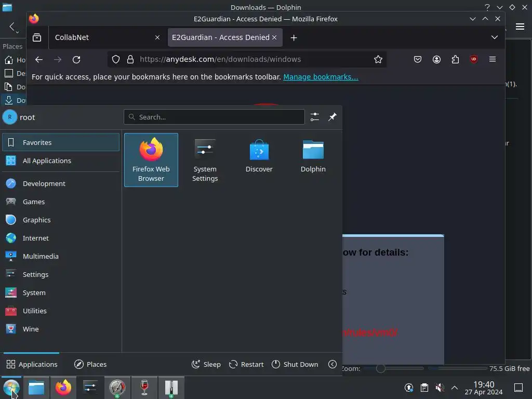Open Firefox recent browsing view icon
Viewport: 532px width, 399px height.
[37, 37]
